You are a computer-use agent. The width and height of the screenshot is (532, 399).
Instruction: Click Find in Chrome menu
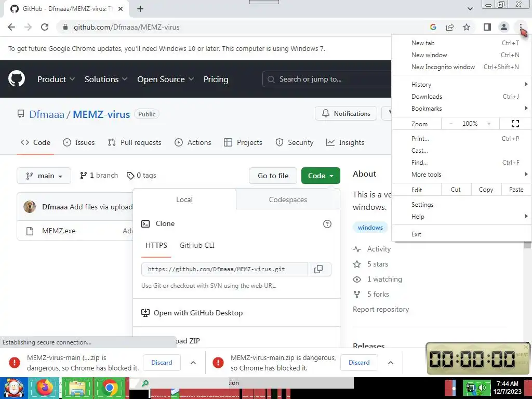pyautogui.click(x=461, y=163)
